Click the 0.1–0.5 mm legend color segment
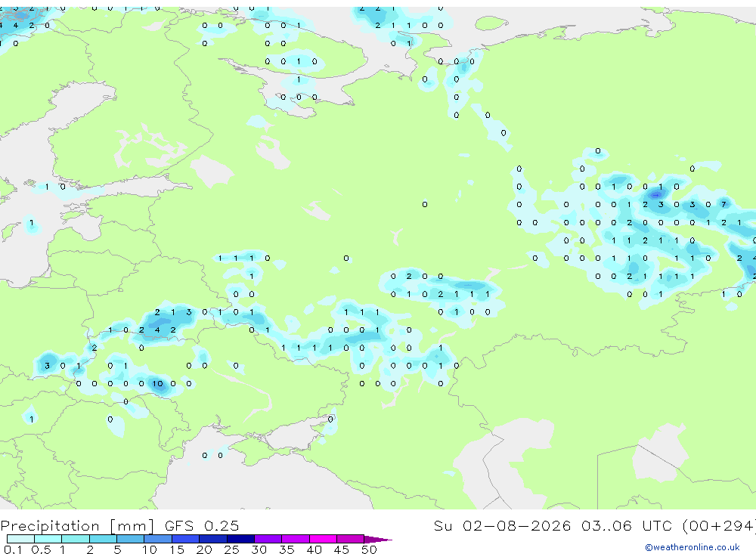Image resolution: width=756 pixels, height=554 pixels. (20, 539)
